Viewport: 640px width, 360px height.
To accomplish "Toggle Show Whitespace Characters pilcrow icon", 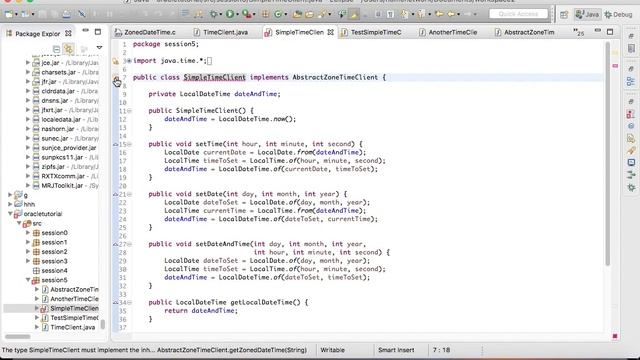I will [x=390, y=14].
